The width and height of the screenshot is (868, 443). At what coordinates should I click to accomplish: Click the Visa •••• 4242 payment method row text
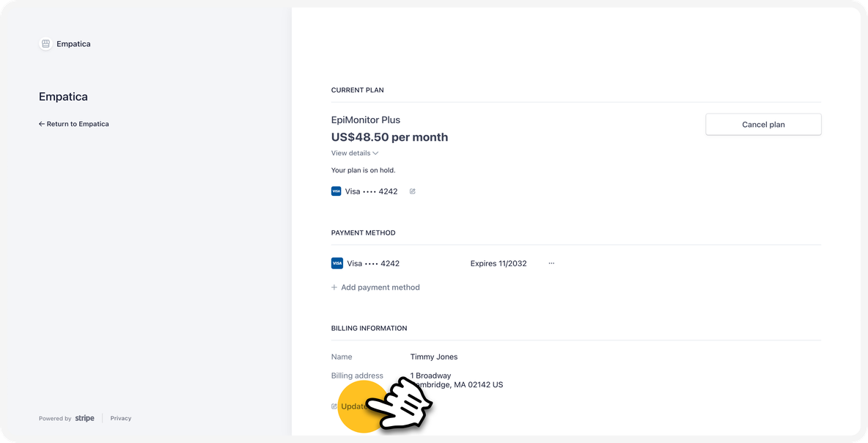pos(373,263)
